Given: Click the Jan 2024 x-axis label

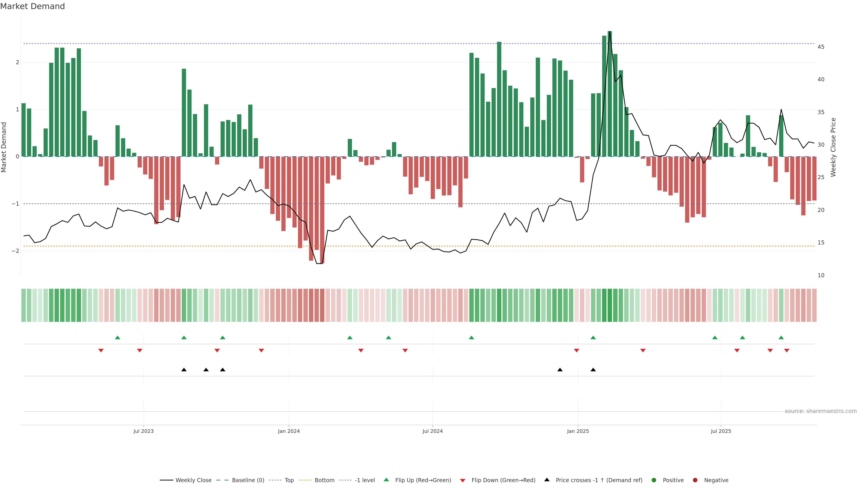Looking at the screenshot, I should (289, 431).
